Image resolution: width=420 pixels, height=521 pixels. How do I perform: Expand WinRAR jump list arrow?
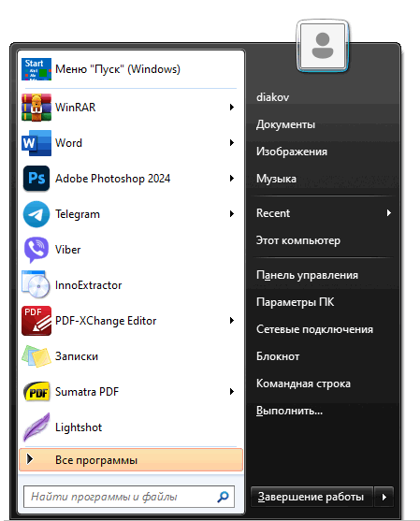click(232, 107)
